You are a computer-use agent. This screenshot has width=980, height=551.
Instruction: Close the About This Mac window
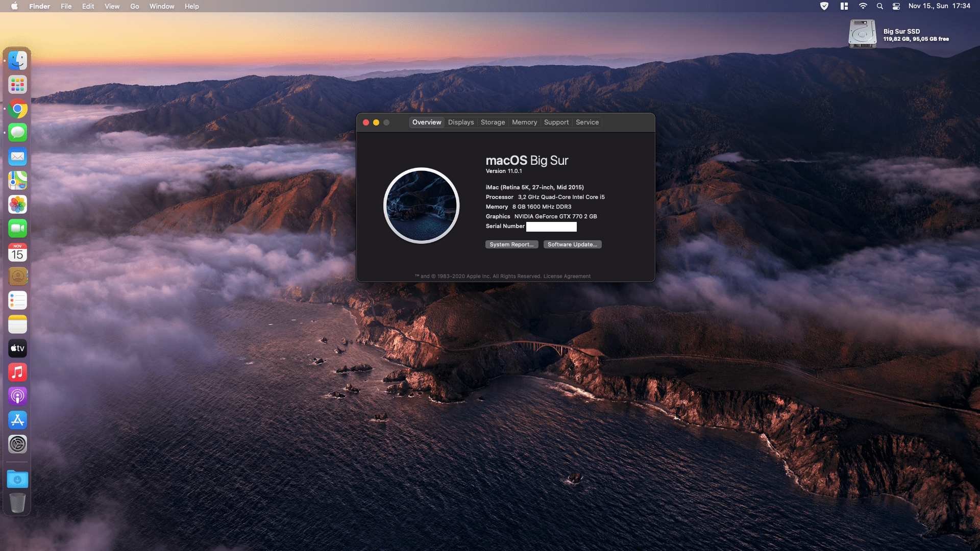tap(366, 122)
